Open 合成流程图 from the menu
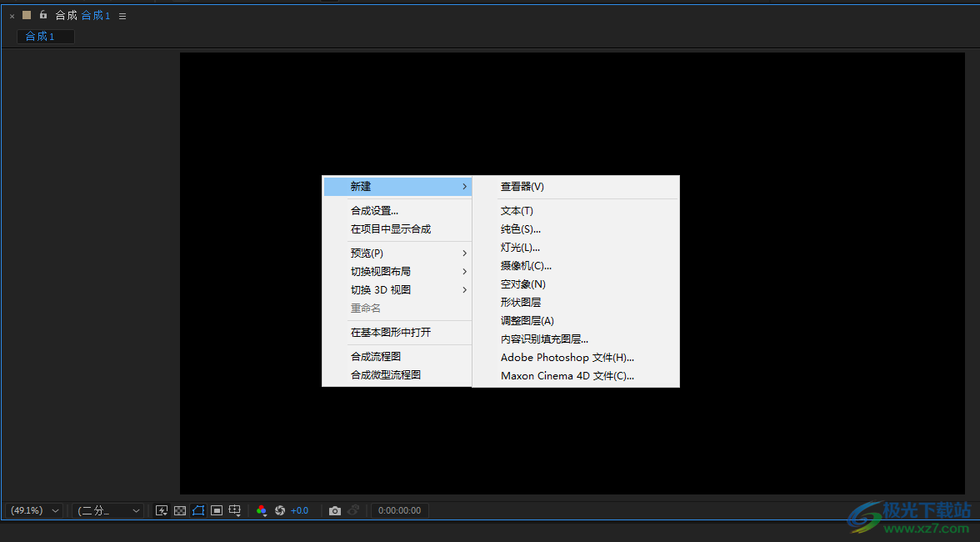The height and width of the screenshot is (542, 980). click(x=397, y=356)
